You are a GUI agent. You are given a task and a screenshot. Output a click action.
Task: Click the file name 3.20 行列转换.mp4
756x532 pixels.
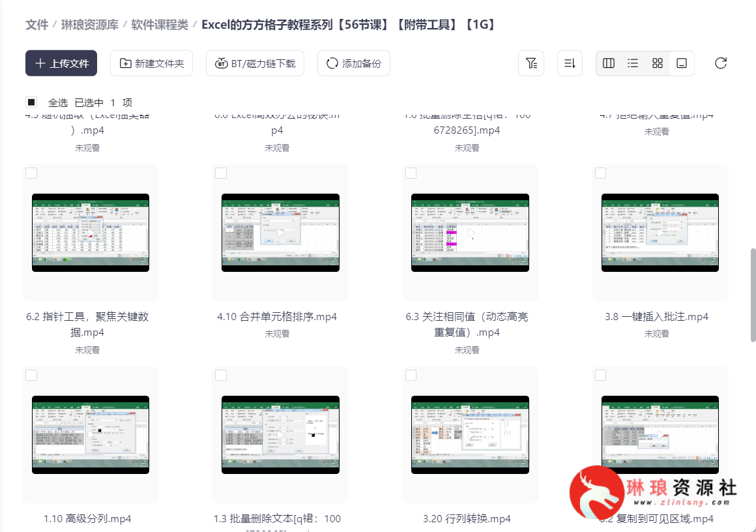(x=467, y=518)
